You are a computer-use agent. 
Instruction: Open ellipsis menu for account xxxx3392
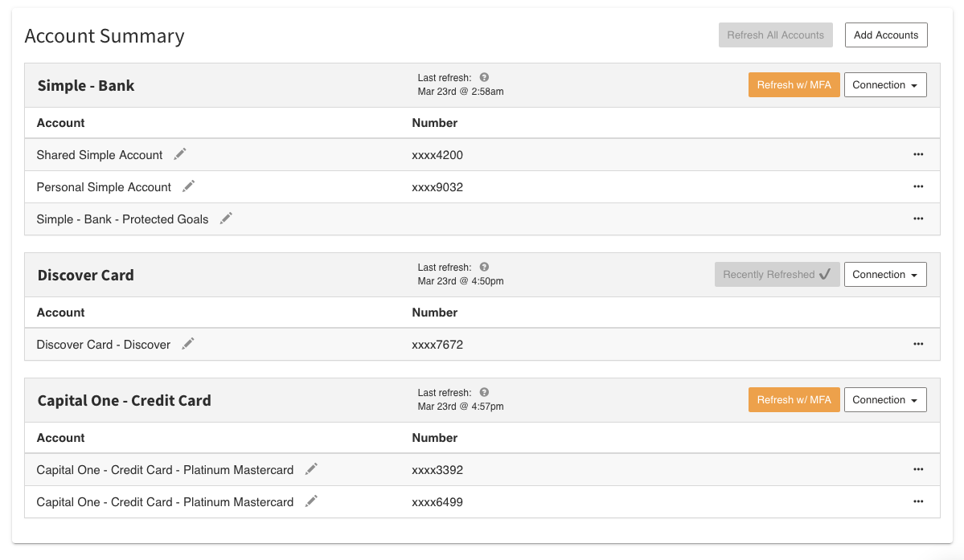(918, 469)
